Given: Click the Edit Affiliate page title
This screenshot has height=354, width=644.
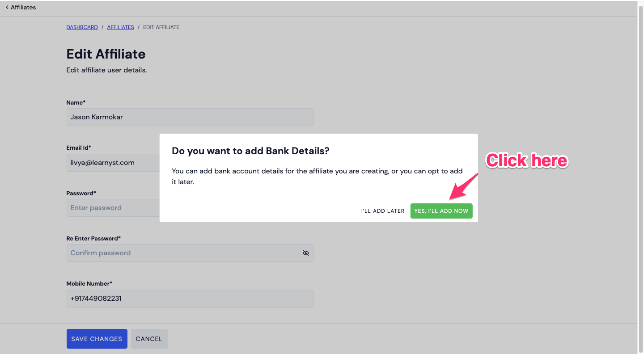Looking at the screenshot, I should 106,54.
